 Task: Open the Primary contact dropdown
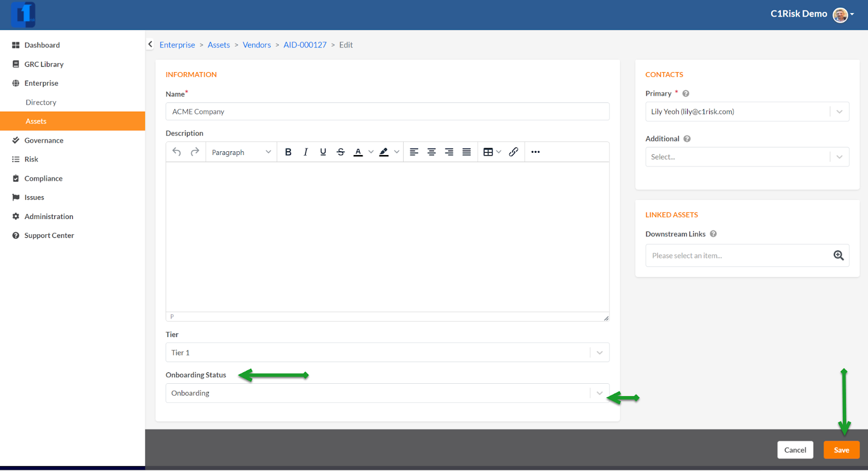point(747,112)
